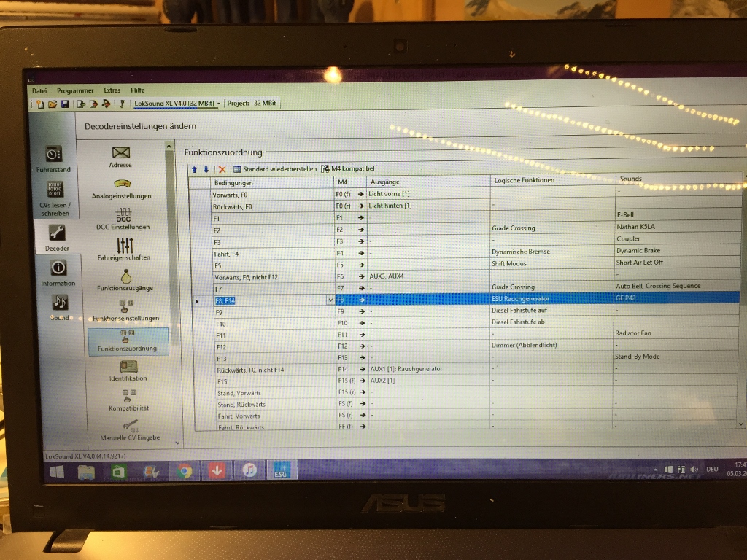The height and width of the screenshot is (560, 747).
Task: Open Analogeinstellungen settings
Action: pos(122,189)
